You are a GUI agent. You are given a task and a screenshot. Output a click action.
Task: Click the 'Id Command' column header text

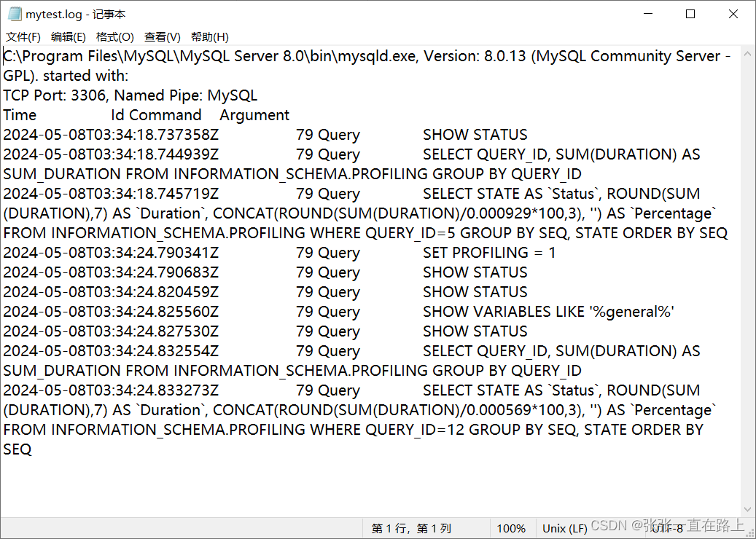(x=156, y=115)
